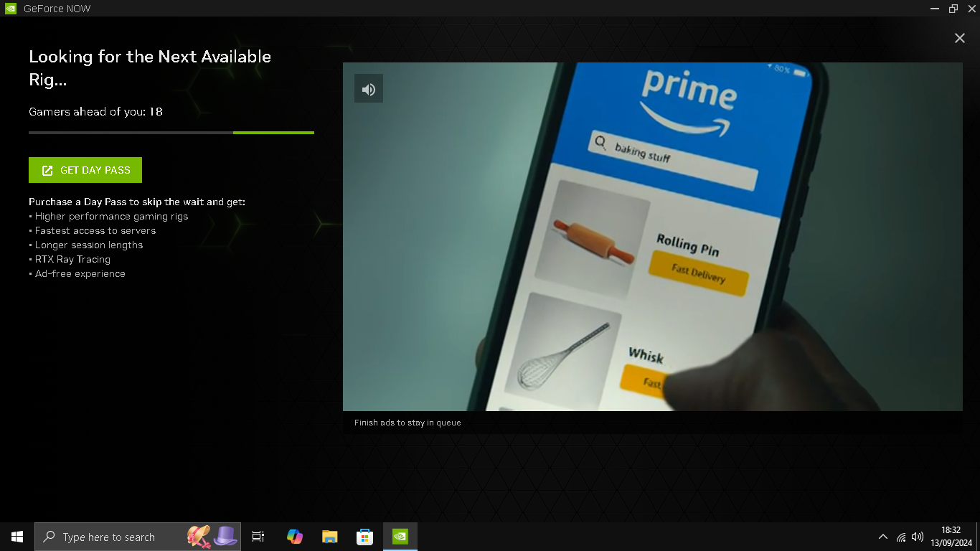
Task: Minimize the GeForce NOW window
Action: tap(934, 9)
